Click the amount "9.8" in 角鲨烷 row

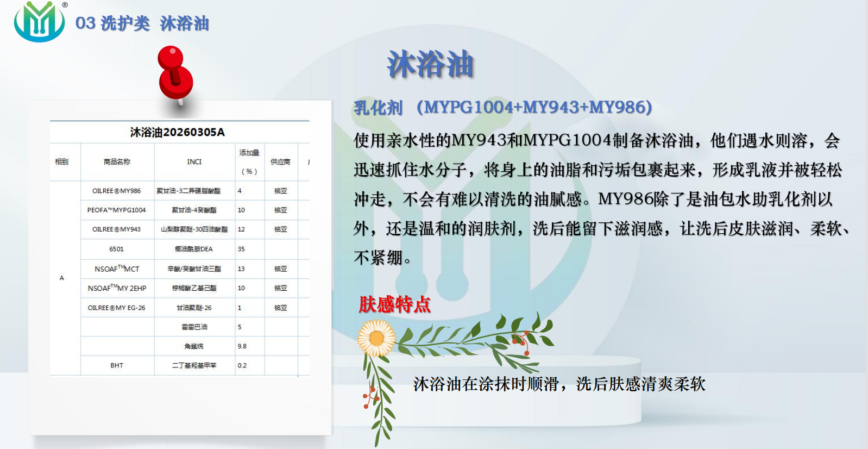[242, 346]
